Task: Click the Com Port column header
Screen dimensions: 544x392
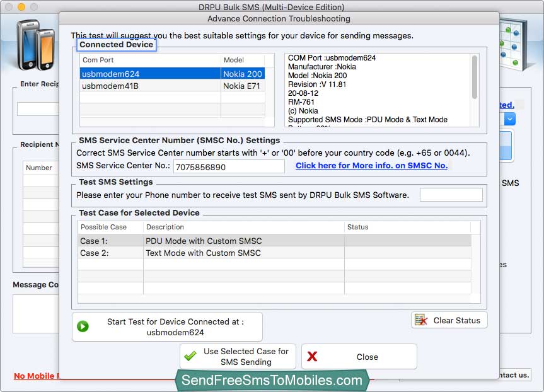Action: (150, 60)
